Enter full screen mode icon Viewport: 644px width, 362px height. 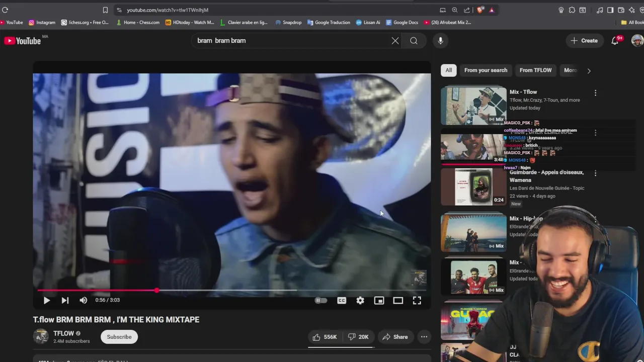pos(417,300)
